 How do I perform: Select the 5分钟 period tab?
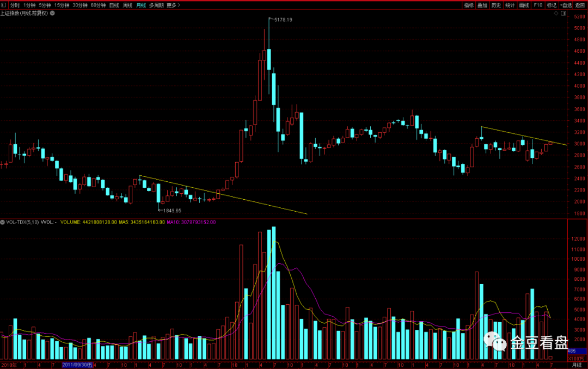[45, 5]
